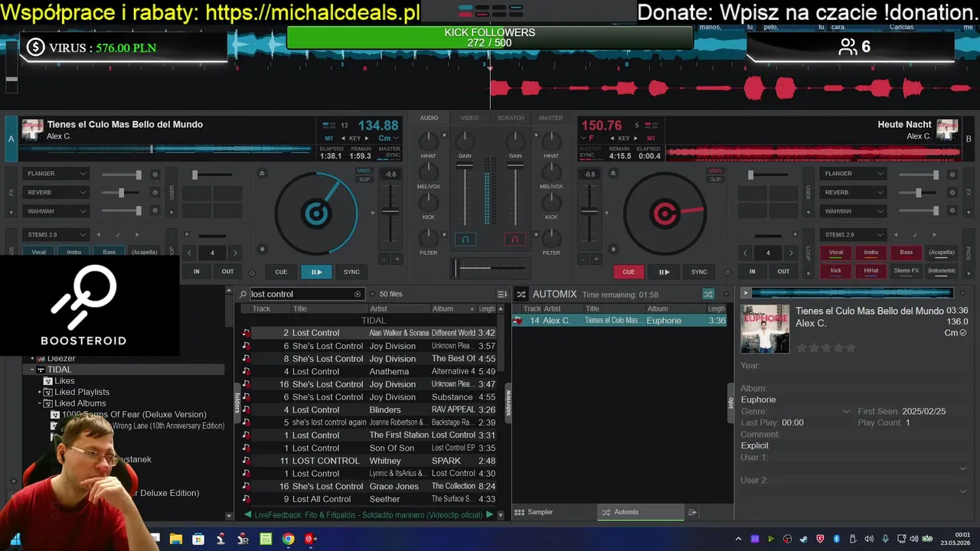
Task: Eject the track on deck B
Action: coord(612,174)
